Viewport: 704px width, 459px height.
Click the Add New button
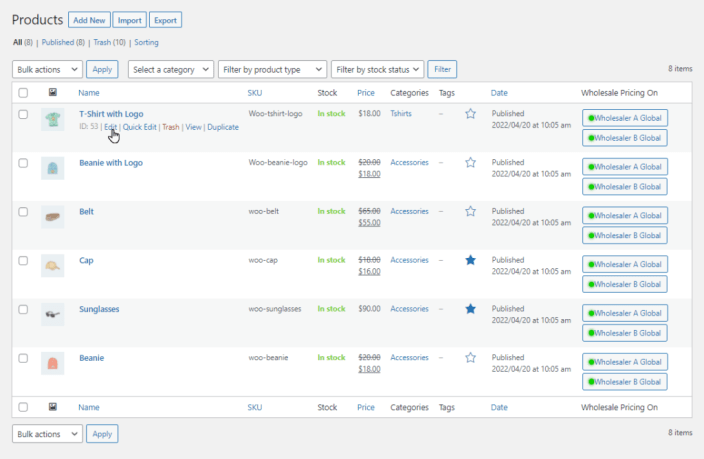click(88, 20)
